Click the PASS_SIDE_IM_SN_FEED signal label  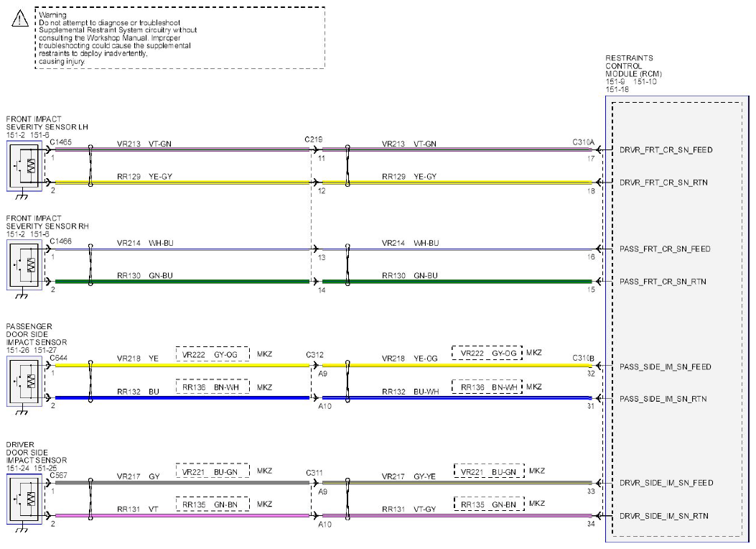click(666, 367)
